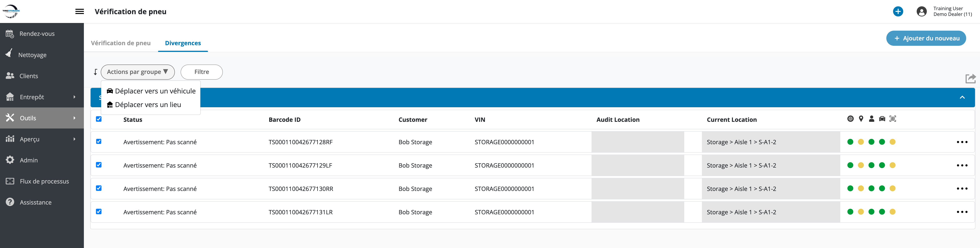Switch to Vérification de pneu tab
980x248 pixels.
[121, 43]
